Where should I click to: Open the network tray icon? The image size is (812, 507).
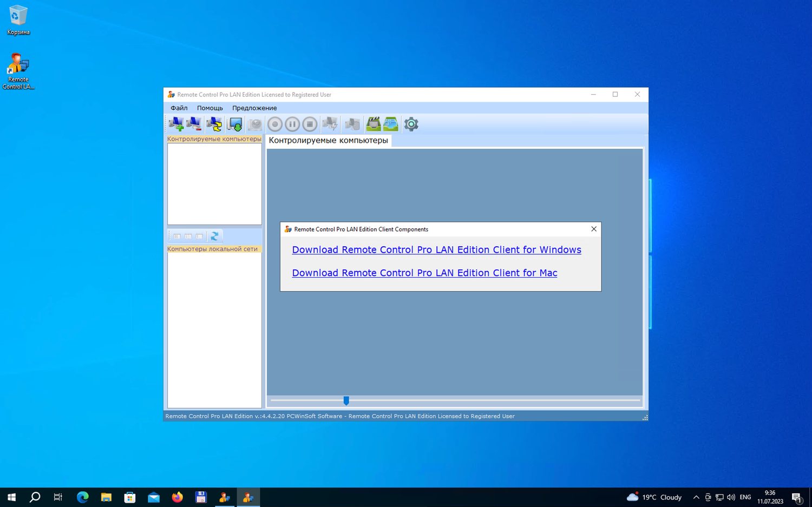pos(719,497)
